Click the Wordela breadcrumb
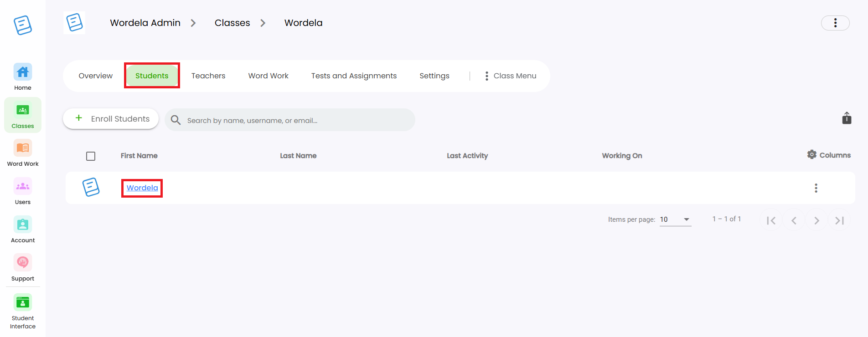The height and width of the screenshot is (337, 868). point(303,23)
